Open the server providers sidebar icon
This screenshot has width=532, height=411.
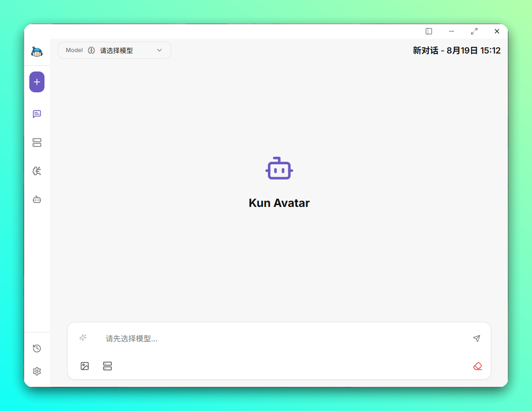(x=37, y=143)
